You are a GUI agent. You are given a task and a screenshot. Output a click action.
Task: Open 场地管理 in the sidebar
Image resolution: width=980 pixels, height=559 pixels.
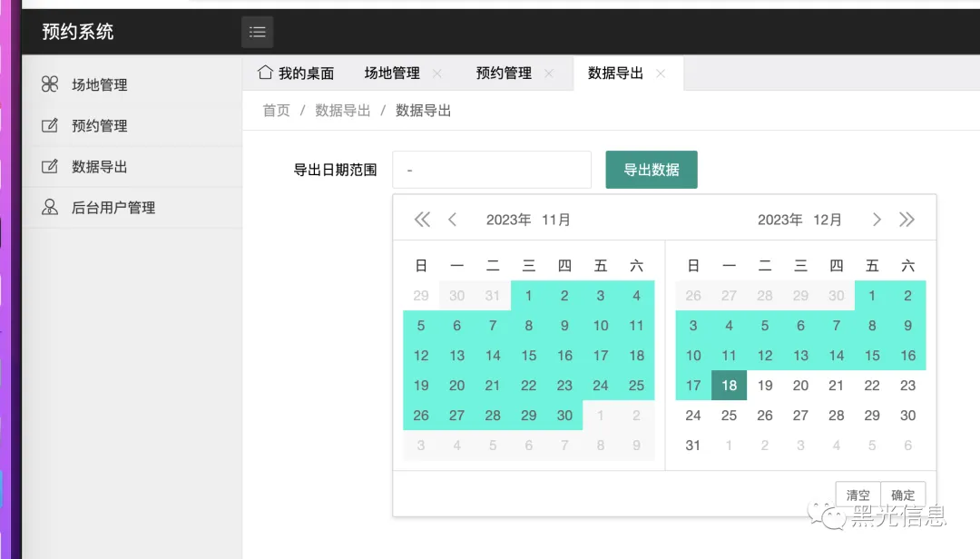pyautogui.click(x=99, y=84)
